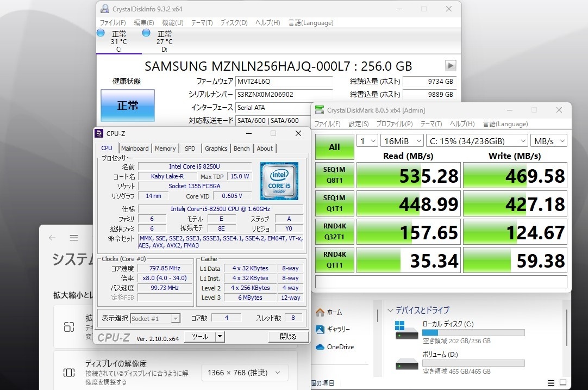Run the RND4K Q1T1 test button
The image size is (588, 390).
(335, 260)
